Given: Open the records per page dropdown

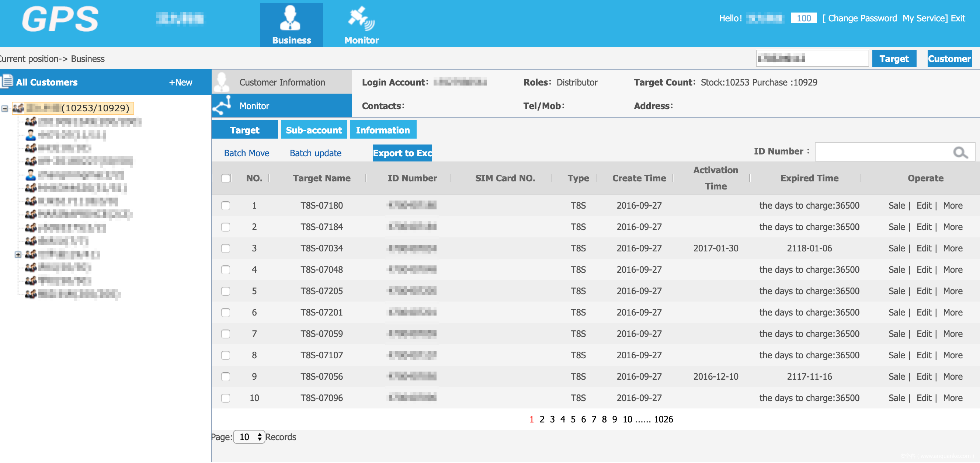Looking at the screenshot, I should tap(249, 436).
